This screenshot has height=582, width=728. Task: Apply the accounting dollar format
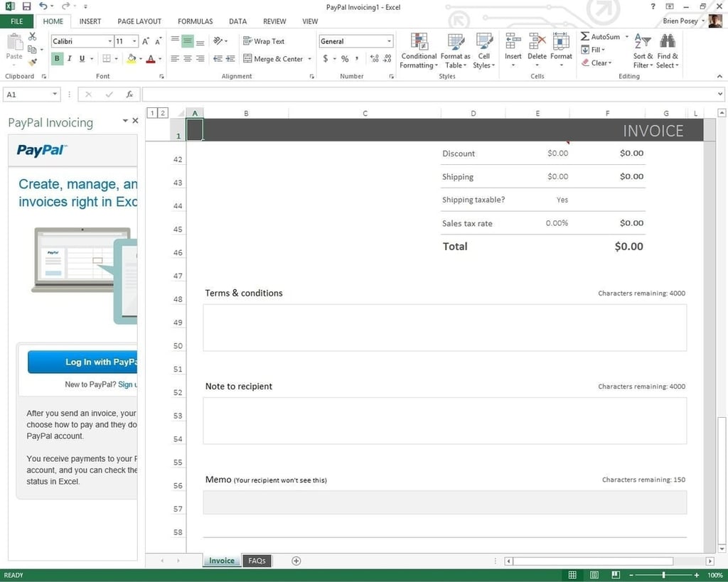click(326, 58)
